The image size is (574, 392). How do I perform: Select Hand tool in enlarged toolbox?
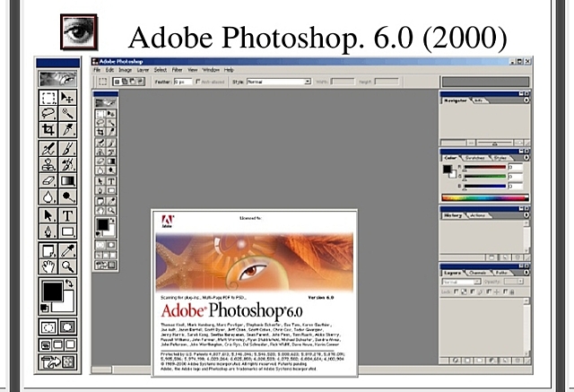click(48, 266)
